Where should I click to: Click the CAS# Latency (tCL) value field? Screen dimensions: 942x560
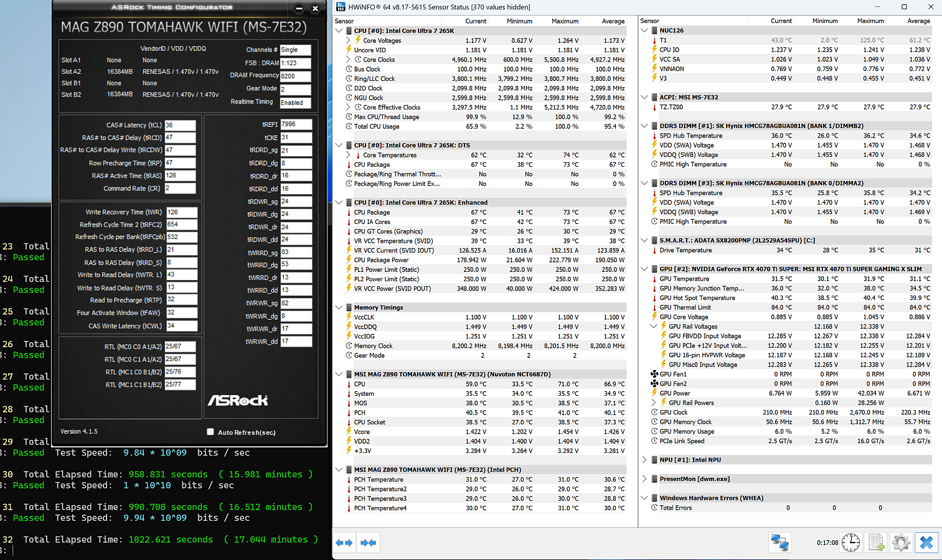coord(180,125)
